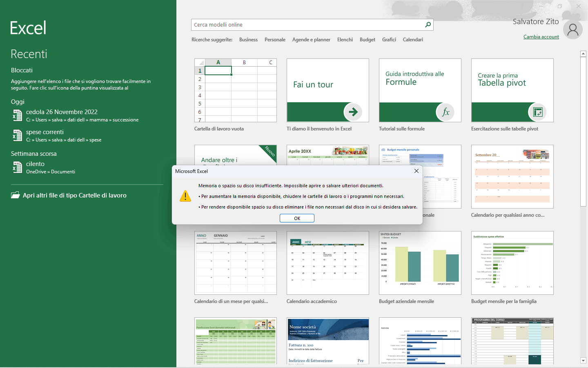Select the Personale suggested search
The image size is (588, 368).
(275, 40)
